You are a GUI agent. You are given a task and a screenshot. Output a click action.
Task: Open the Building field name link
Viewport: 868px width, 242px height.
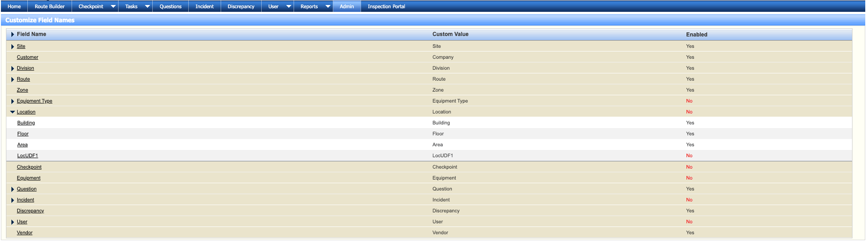pos(26,123)
